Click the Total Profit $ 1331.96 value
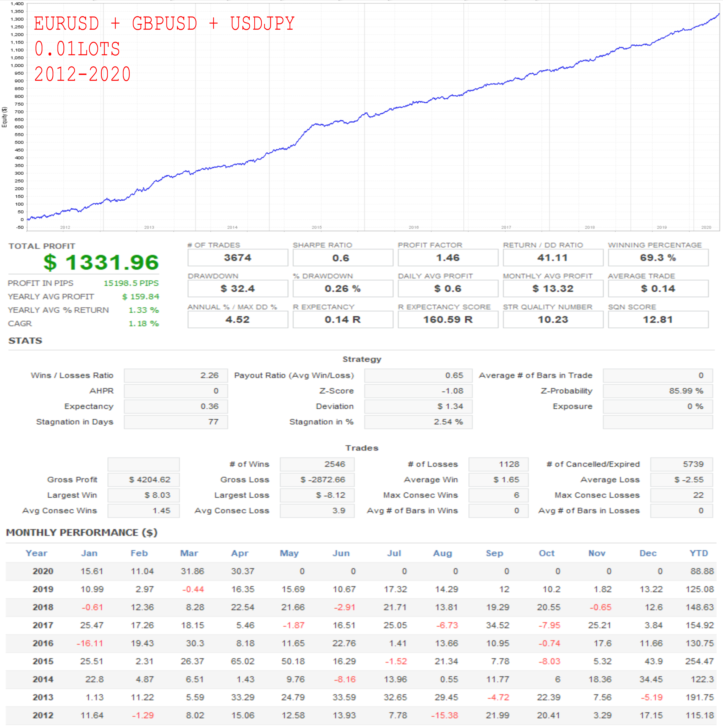The height and width of the screenshot is (728, 723). 101,262
